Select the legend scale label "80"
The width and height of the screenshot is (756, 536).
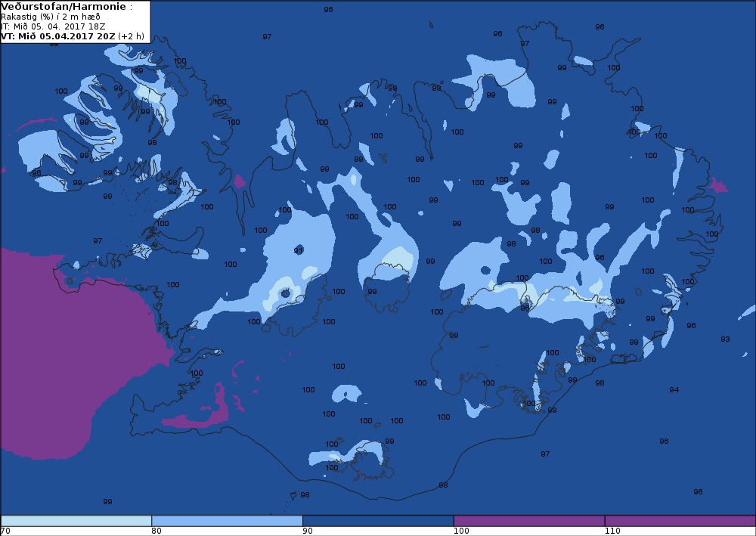[x=156, y=531]
